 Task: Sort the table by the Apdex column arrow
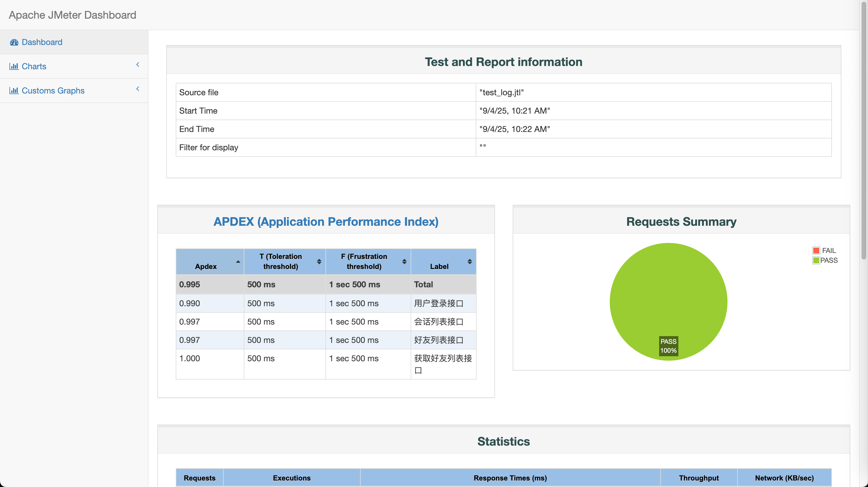point(238,262)
